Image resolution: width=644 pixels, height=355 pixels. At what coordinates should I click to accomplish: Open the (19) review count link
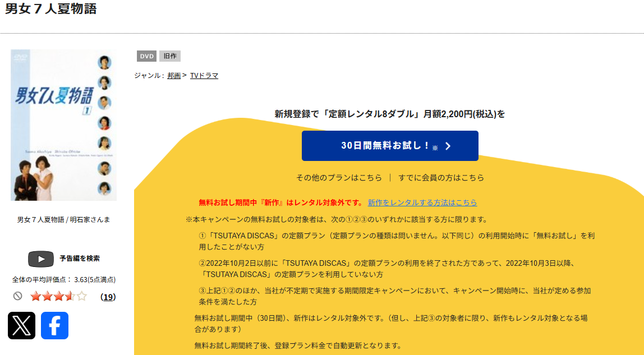point(108,297)
